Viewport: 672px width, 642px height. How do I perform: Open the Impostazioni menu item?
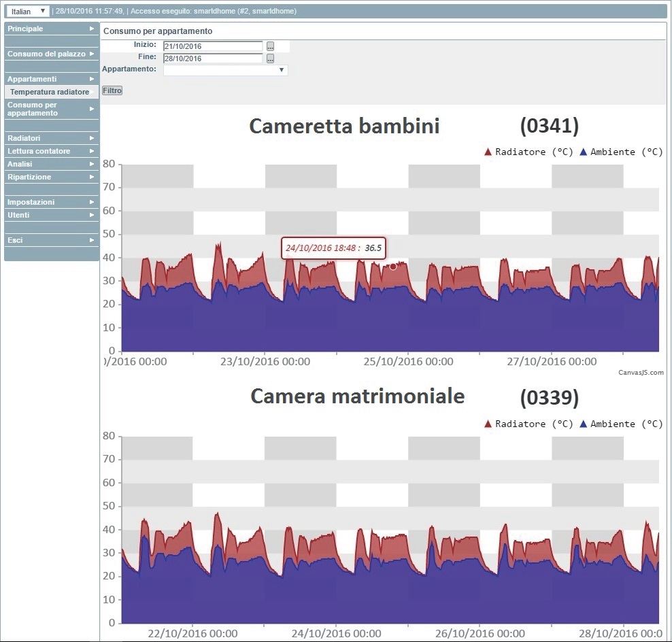(51, 202)
